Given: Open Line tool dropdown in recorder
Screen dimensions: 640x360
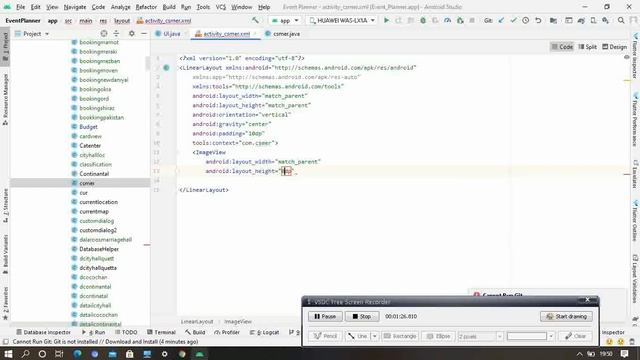Looking at the screenshot, I should (374, 336).
